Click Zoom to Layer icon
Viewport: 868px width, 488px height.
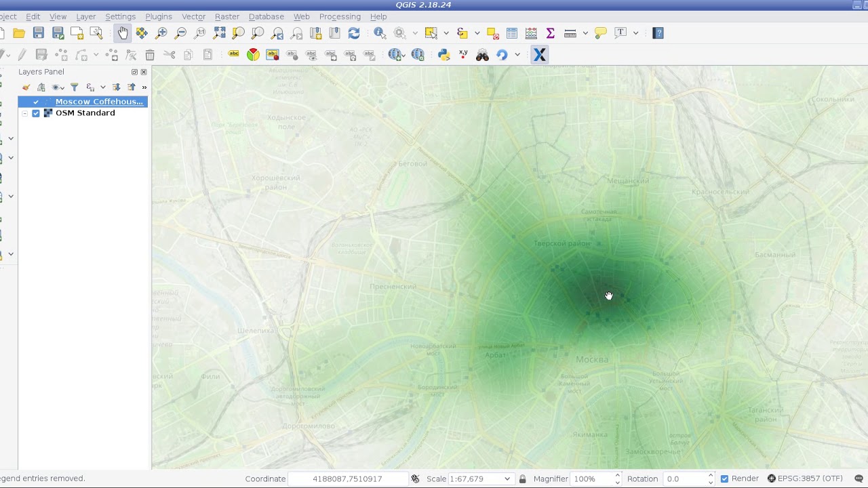(x=258, y=33)
